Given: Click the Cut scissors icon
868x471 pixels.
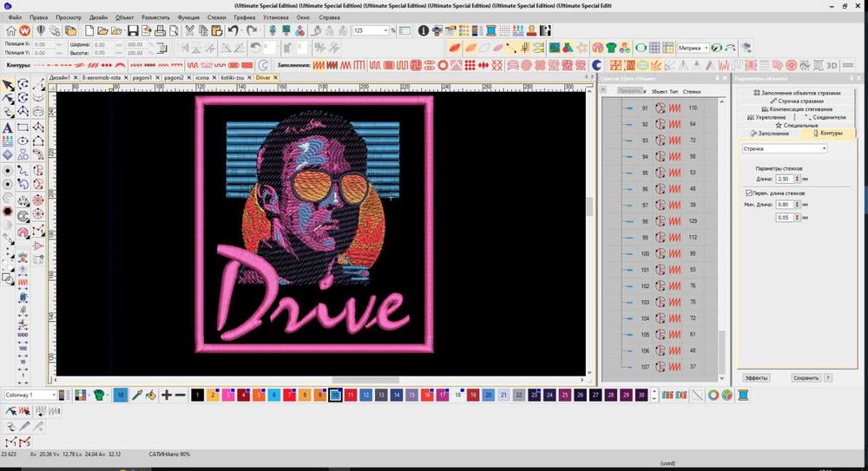Looking at the screenshot, I should pyautogui.click(x=189, y=31).
